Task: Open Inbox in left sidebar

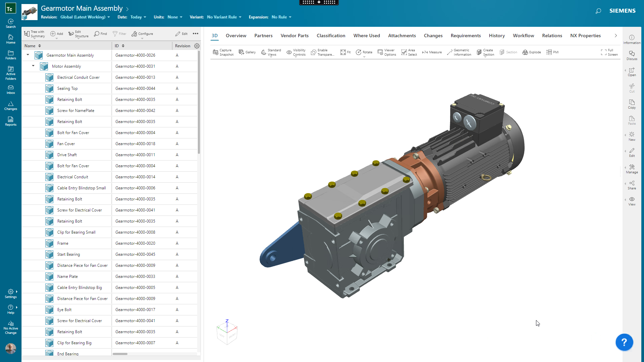Action: (x=11, y=89)
